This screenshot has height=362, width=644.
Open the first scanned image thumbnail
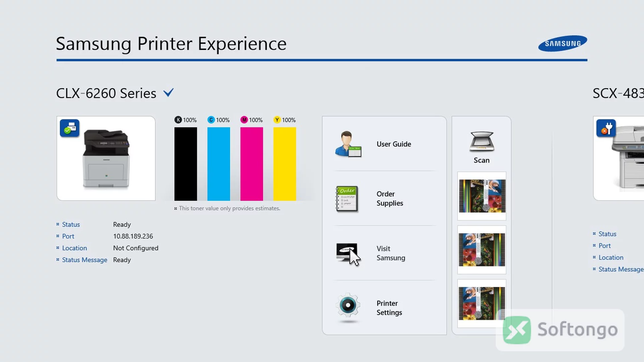(x=482, y=196)
